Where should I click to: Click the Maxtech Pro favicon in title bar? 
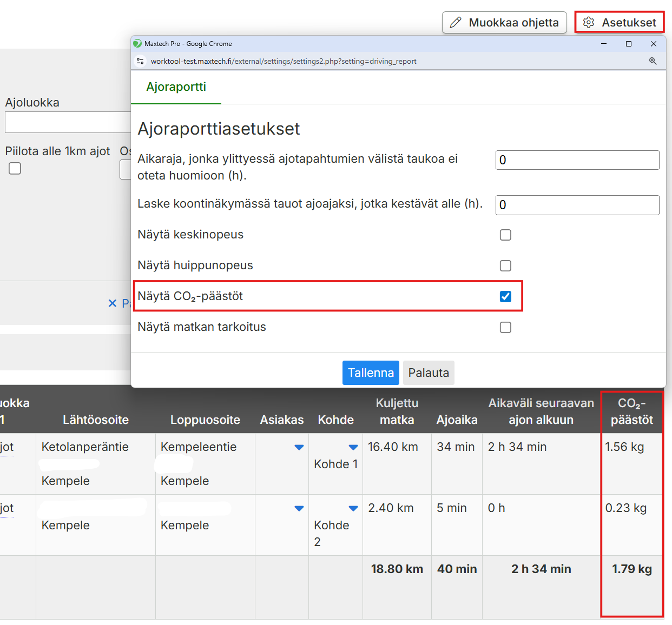pos(137,44)
